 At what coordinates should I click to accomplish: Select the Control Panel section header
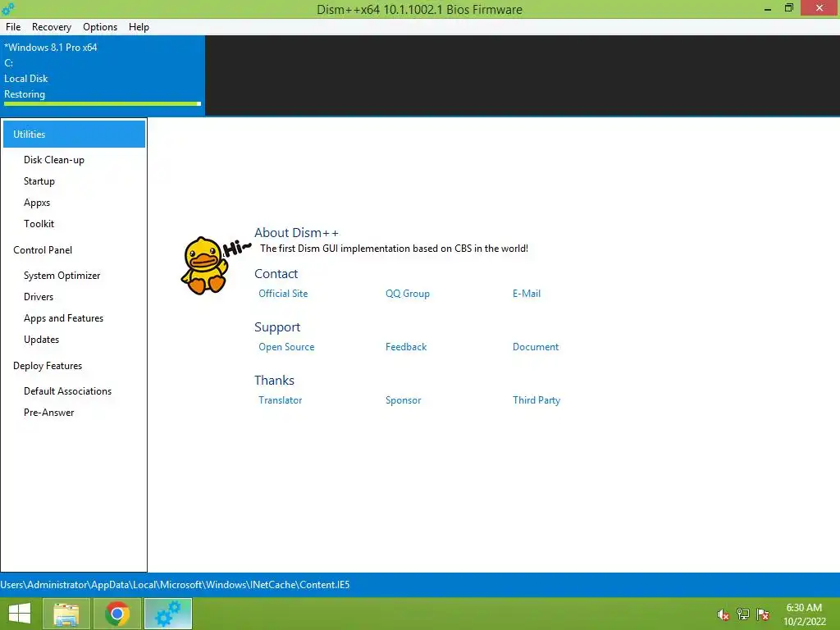43,249
